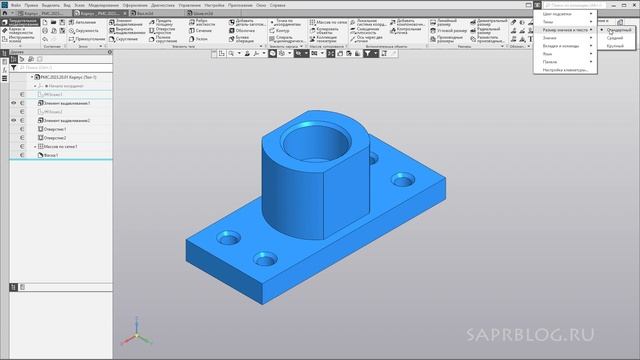The height and width of the screenshot is (360, 640).
Task: Apply the Скругление tool
Action: point(123,39)
